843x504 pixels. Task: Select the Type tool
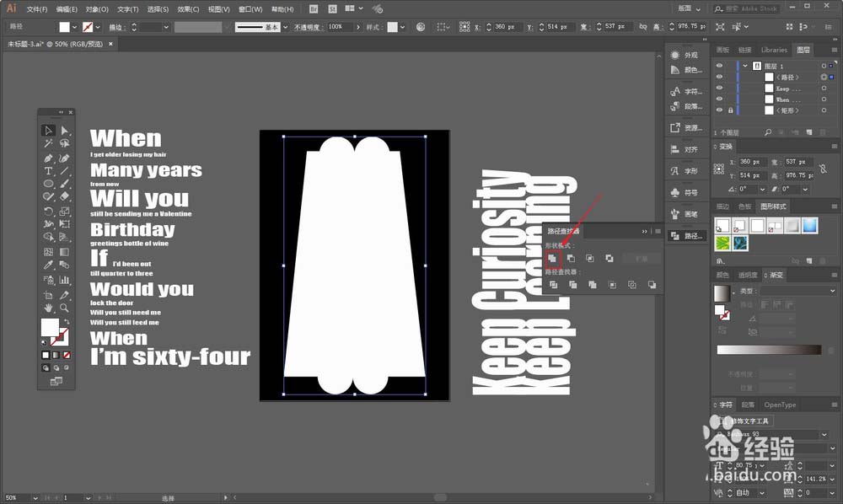pos(48,171)
